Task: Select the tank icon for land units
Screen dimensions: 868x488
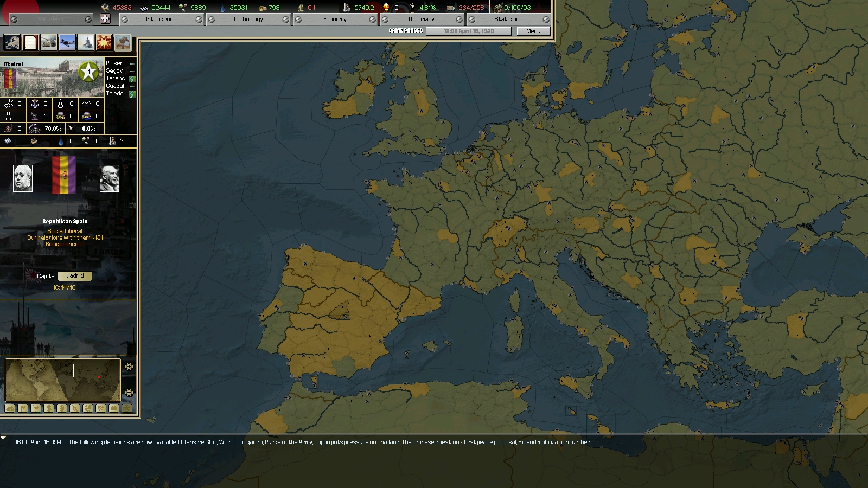Action: coord(48,42)
